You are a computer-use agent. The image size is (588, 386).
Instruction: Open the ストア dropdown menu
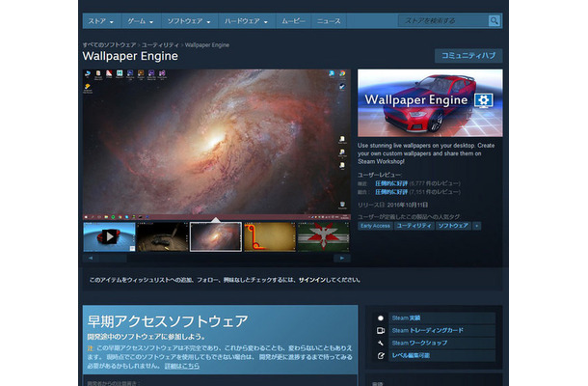(101, 21)
